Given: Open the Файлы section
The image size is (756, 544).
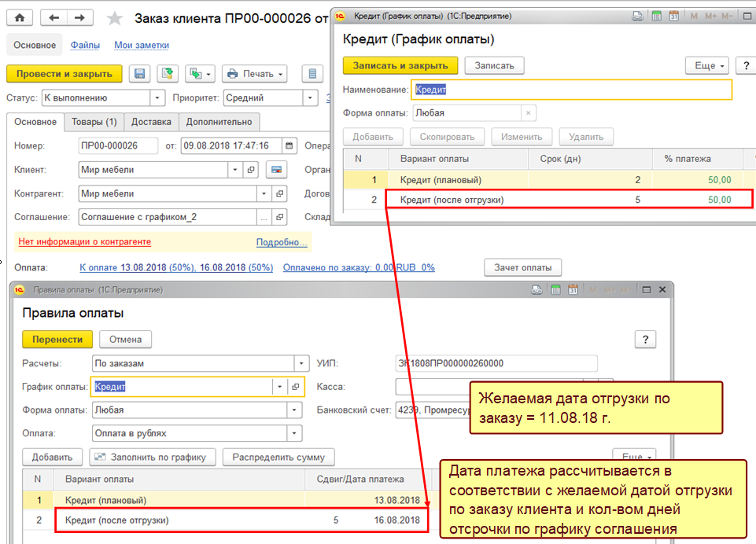Looking at the screenshot, I should (x=85, y=45).
